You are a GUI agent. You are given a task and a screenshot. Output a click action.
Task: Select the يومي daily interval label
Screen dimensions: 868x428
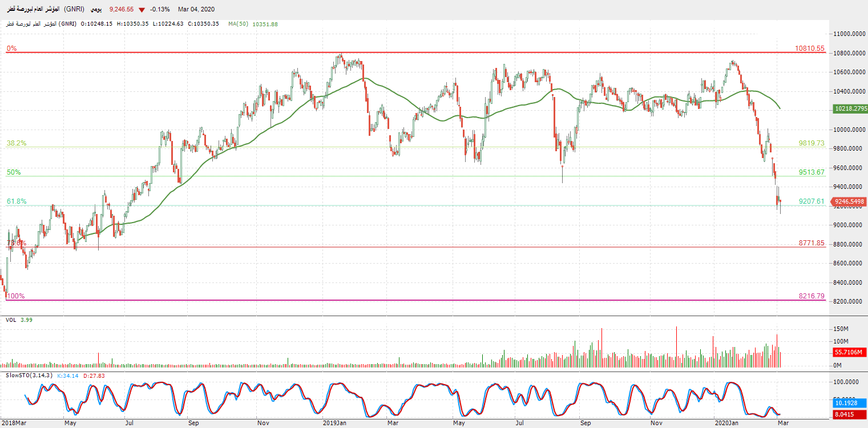pyautogui.click(x=97, y=9)
